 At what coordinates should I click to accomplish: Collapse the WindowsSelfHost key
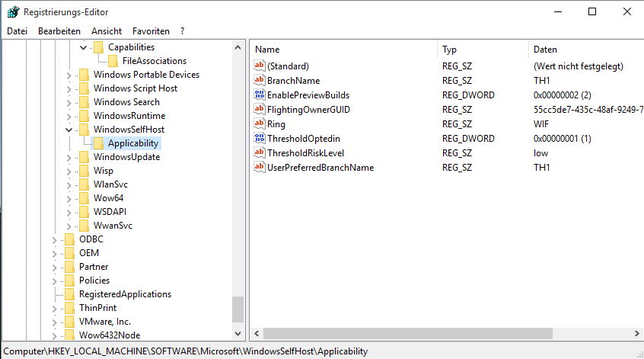(69, 130)
